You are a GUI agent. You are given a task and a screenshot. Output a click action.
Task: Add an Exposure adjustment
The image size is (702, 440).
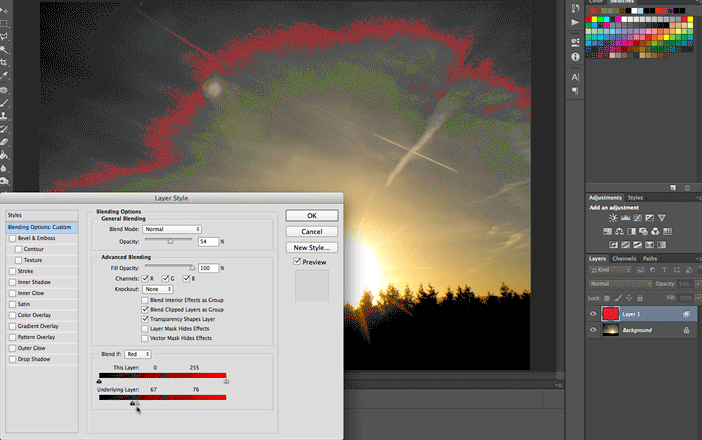(650, 218)
